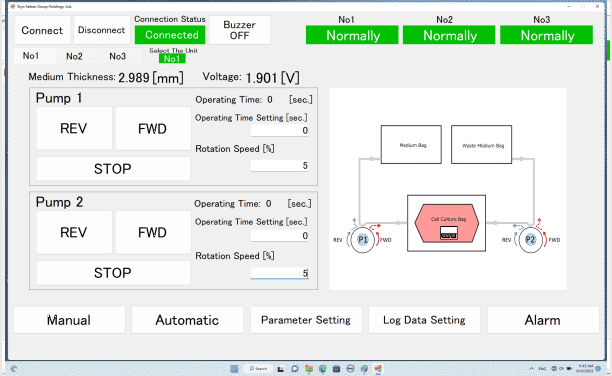Screen dimensions: 612x376
Task: Click the green Connected status indicator
Action: (x=170, y=35)
